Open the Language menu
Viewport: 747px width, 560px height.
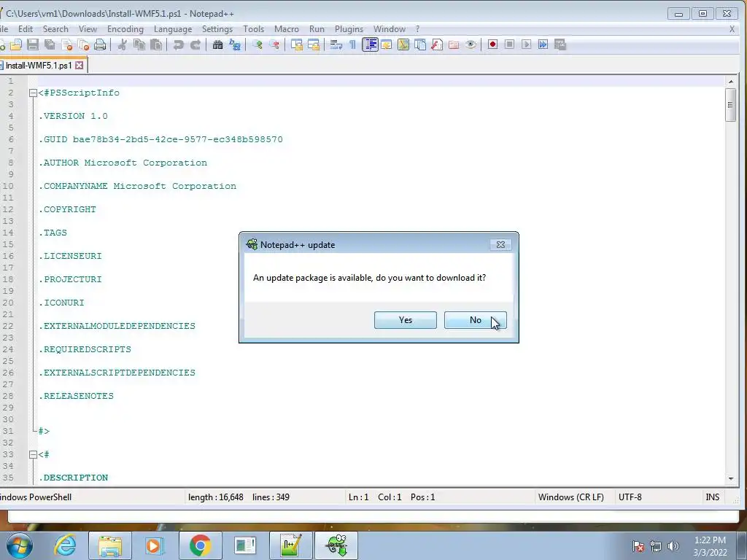tap(173, 29)
